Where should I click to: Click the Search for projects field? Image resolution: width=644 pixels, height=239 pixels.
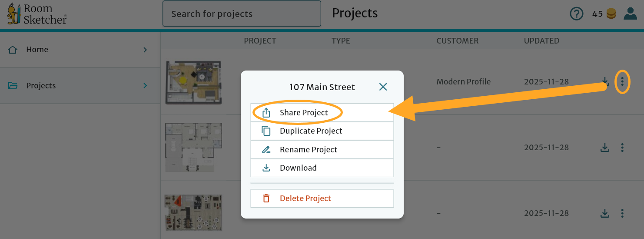[242, 13]
